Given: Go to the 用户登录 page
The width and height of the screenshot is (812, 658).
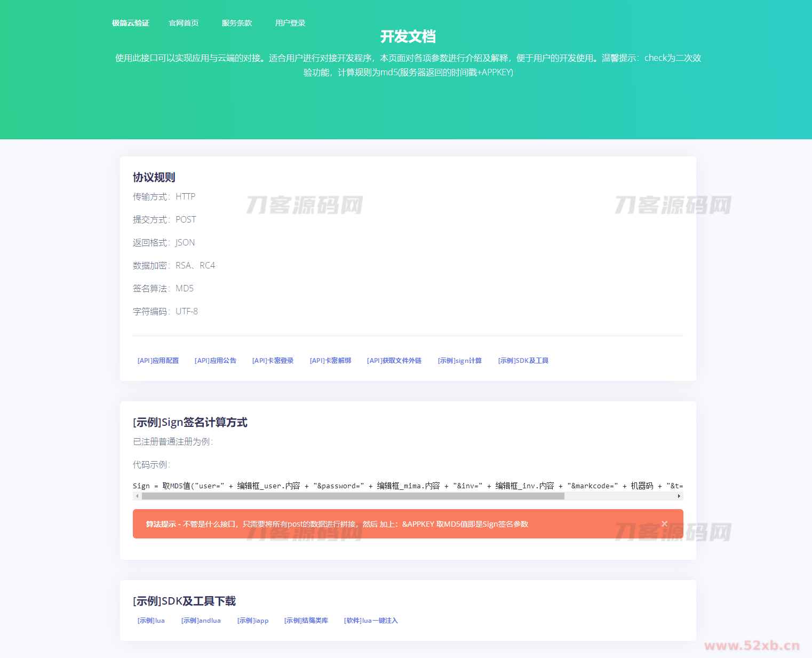Looking at the screenshot, I should pyautogui.click(x=290, y=23).
